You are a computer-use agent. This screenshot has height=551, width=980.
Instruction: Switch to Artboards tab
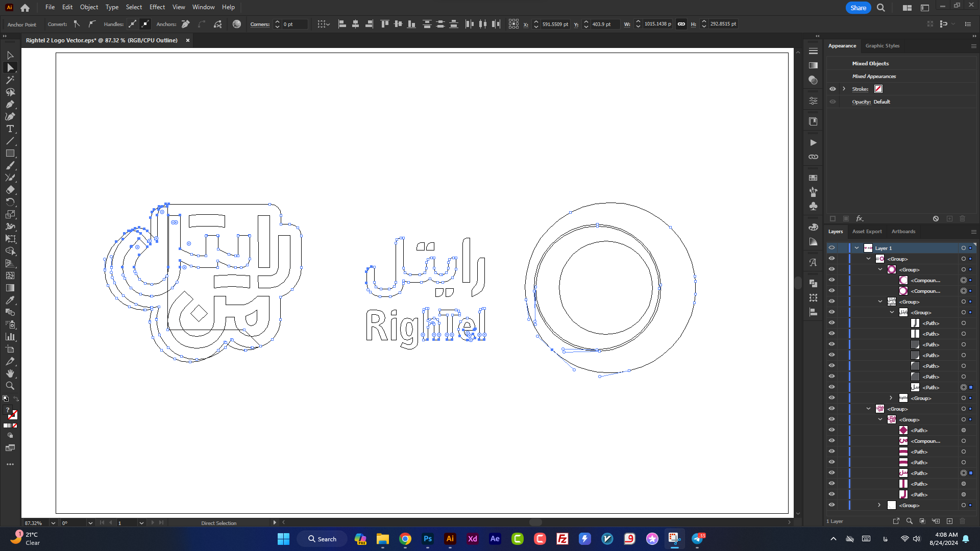903,232
